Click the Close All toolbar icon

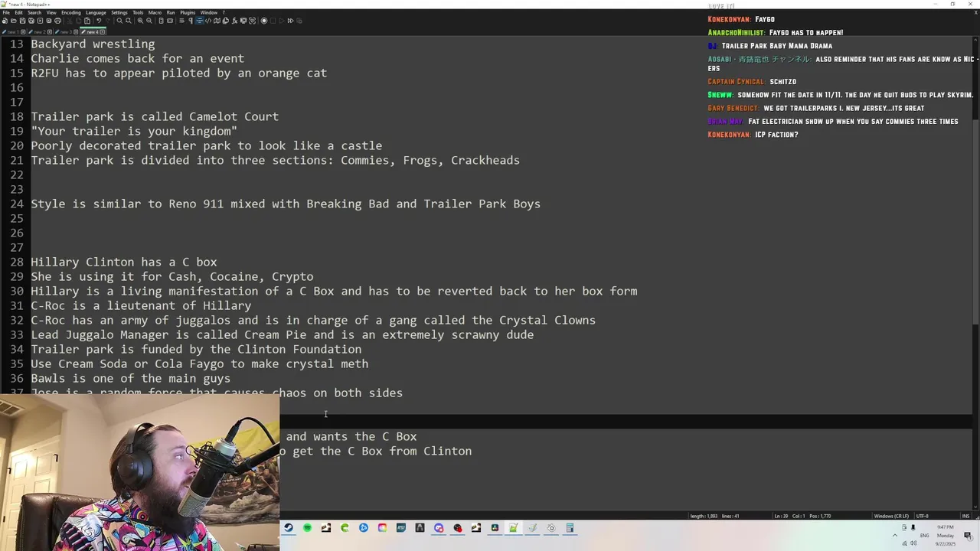pos(49,21)
